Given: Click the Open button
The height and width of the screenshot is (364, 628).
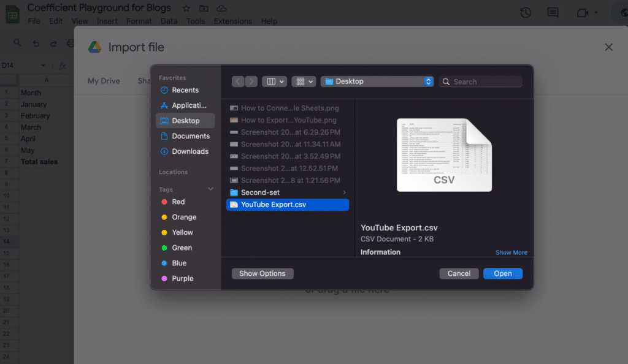Looking at the screenshot, I should [x=503, y=273].
